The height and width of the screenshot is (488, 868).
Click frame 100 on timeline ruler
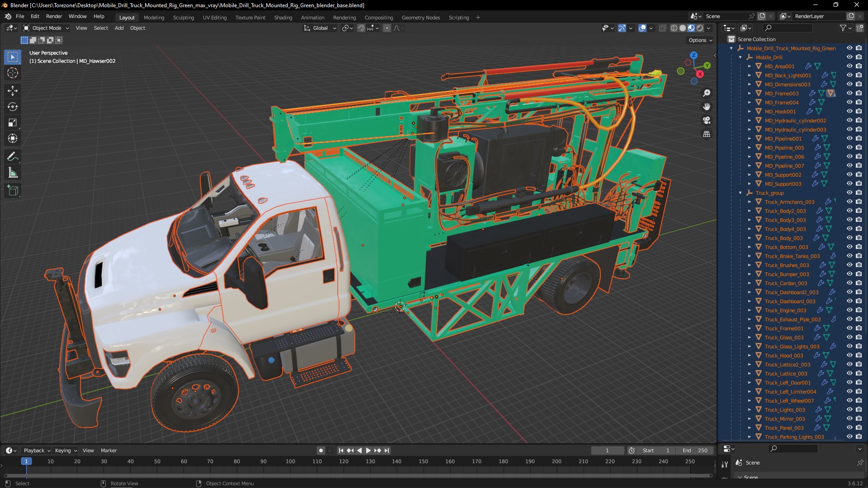click(x=290, y=461)
